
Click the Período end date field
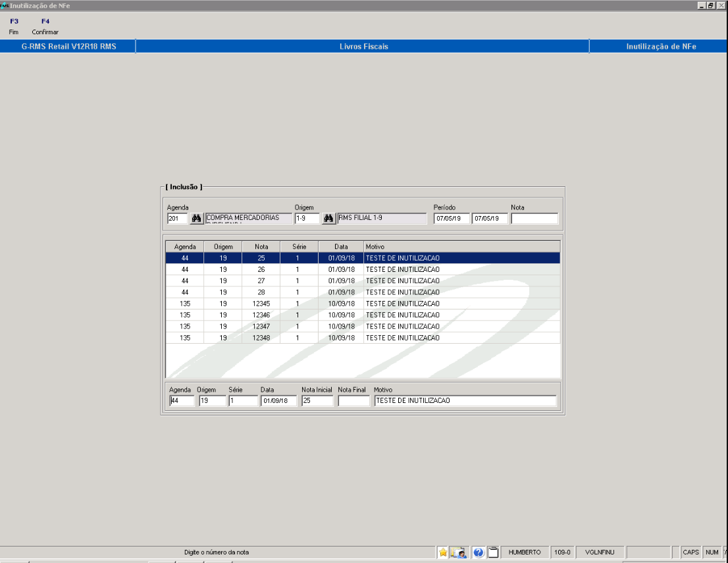pyautogui.click(x=490, y=219)
